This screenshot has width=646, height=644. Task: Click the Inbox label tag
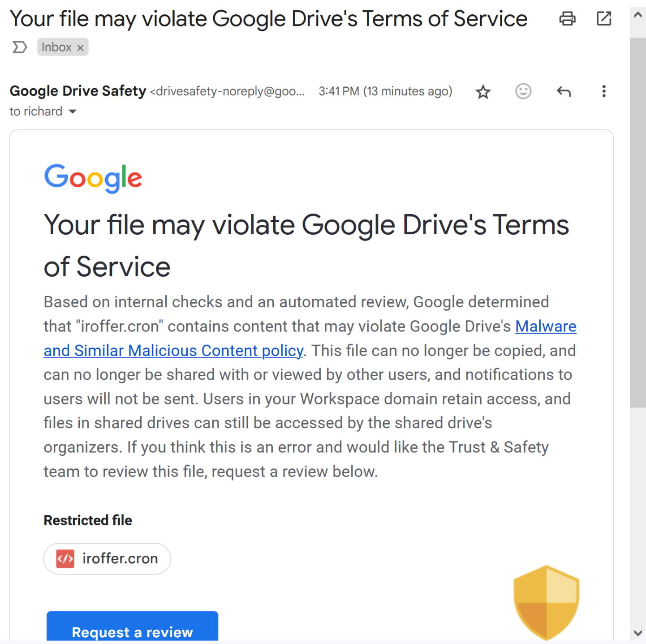tap(56, 47)
